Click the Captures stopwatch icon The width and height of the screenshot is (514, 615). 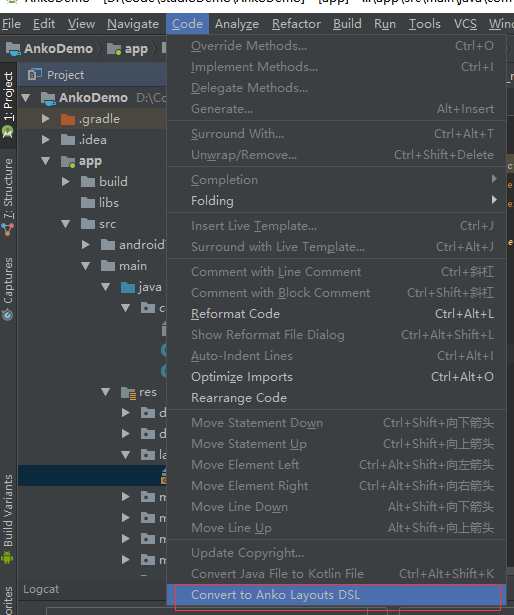tap(7, 315)
